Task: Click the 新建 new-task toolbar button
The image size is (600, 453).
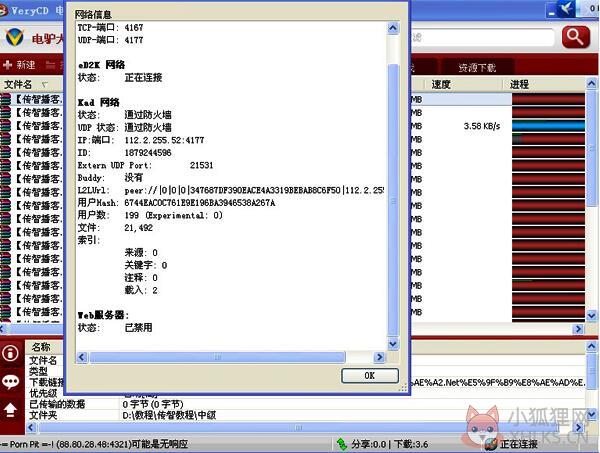Action: click(x=19, y=65)
